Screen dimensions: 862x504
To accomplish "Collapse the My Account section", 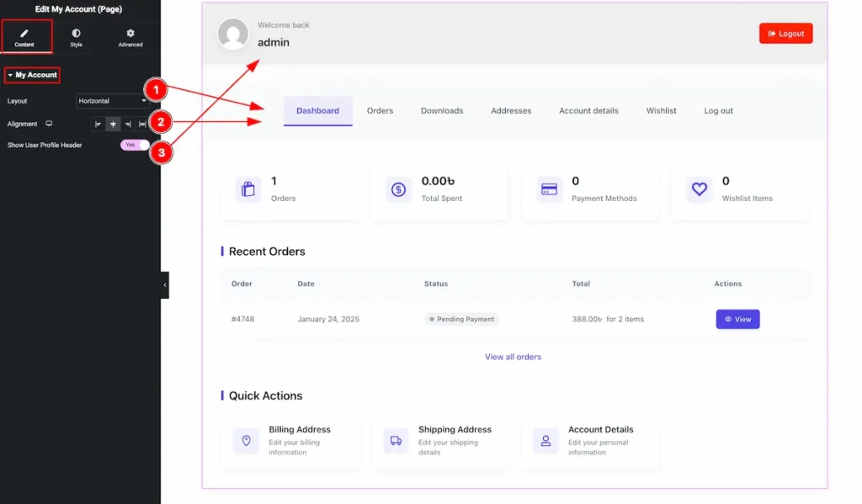I will tap(32, 75).
